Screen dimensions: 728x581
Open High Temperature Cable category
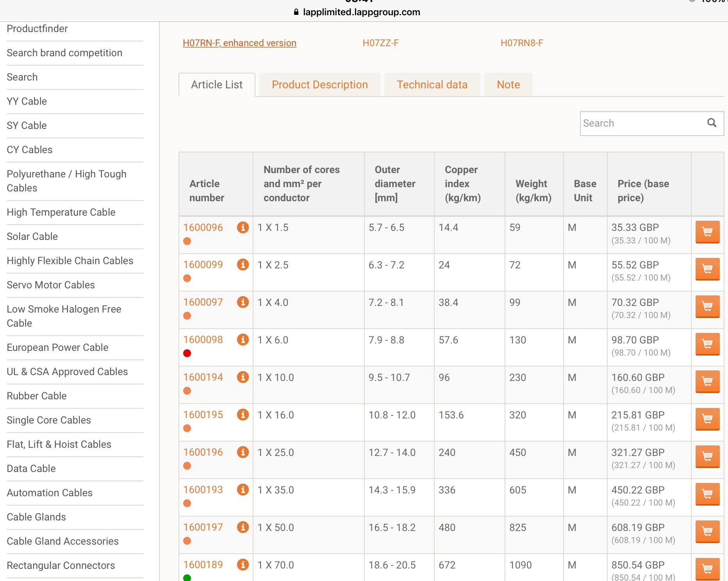[x=61, y=212]
